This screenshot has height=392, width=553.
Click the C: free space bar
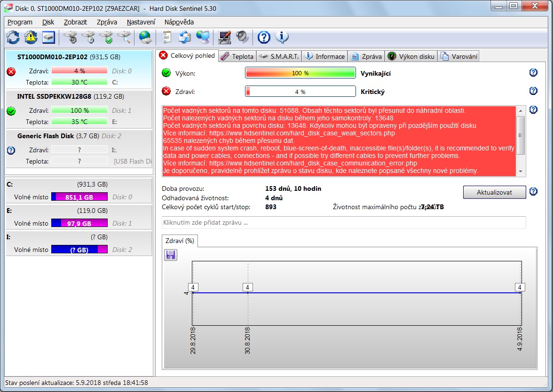79,197
